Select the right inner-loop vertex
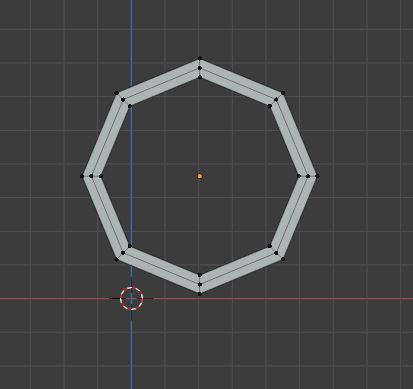The height and width of the screenshot is (389, 413). click(299, 176)
